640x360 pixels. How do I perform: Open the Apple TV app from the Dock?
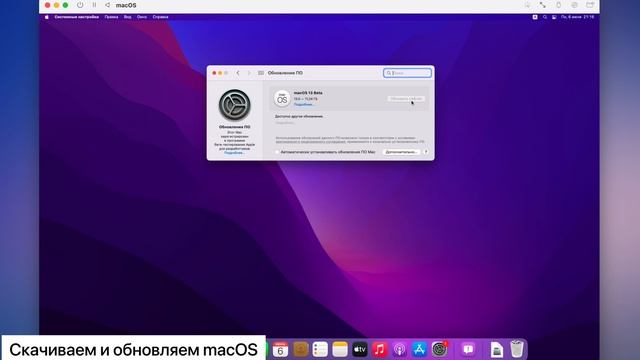pos(360,349)
